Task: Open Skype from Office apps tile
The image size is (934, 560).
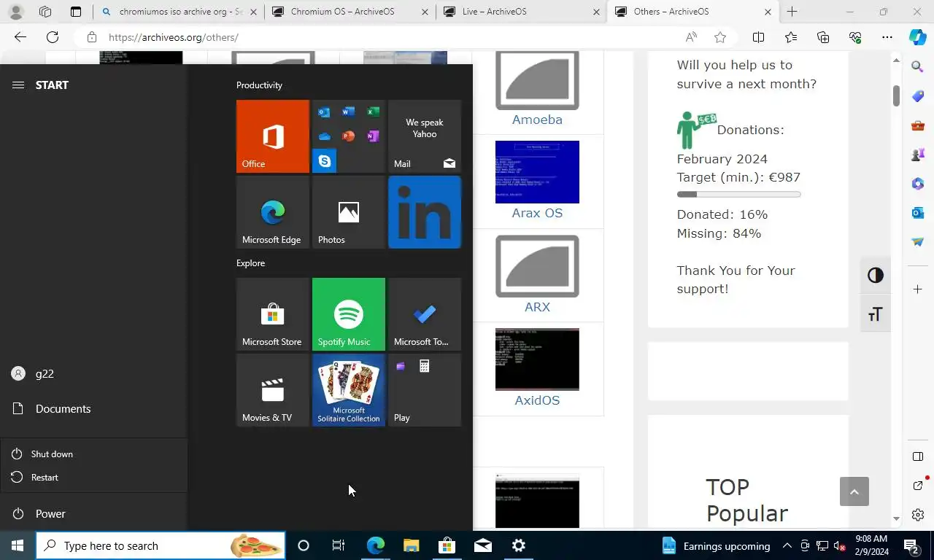Action: (325, 160)
